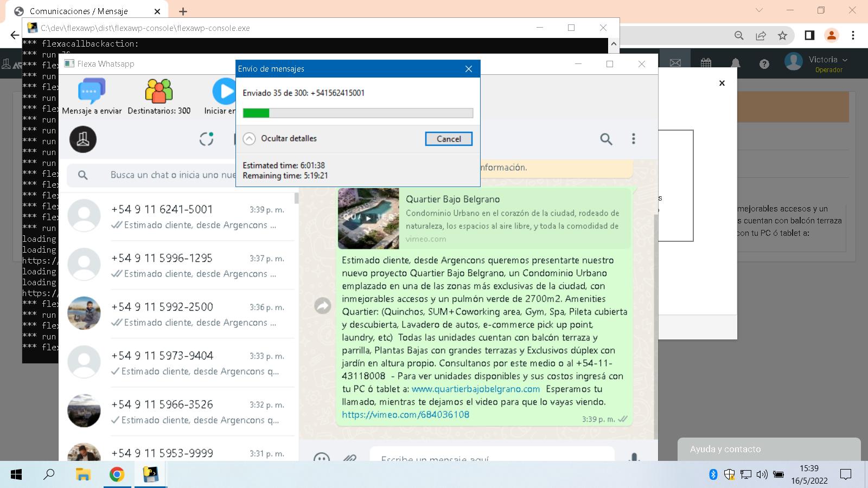
Task: Open the web app mail envelope icon
Action: [x=675, y=63]
